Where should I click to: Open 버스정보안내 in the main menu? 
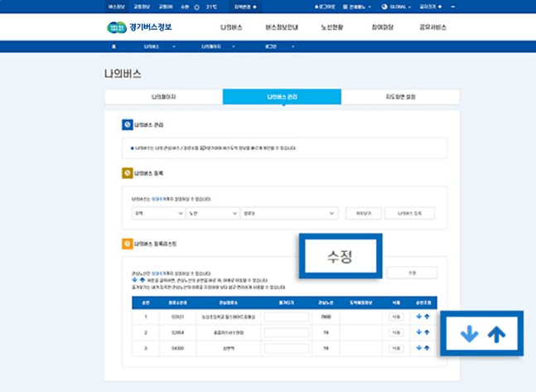(x=282, y=27)
